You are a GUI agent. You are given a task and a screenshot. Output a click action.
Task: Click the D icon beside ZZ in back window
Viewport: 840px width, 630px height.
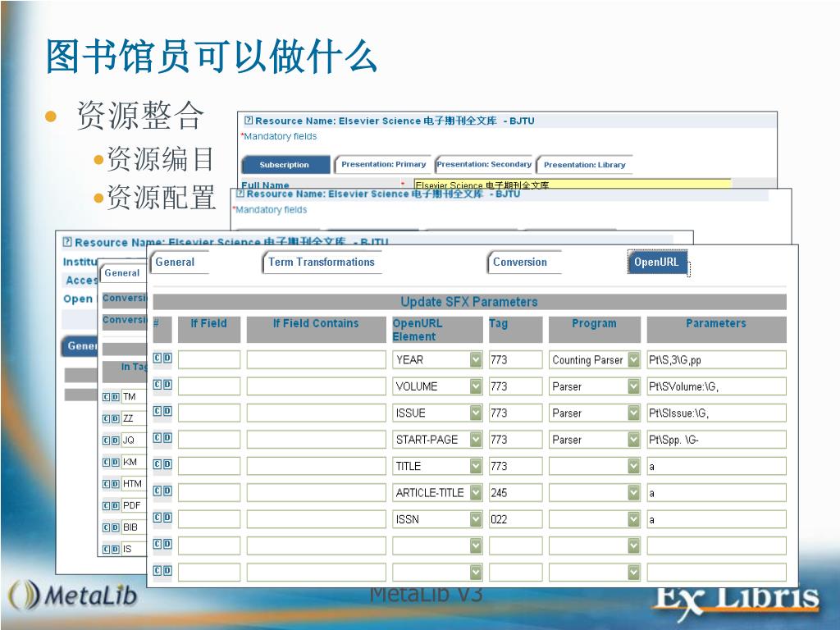[x=115, y=419]
